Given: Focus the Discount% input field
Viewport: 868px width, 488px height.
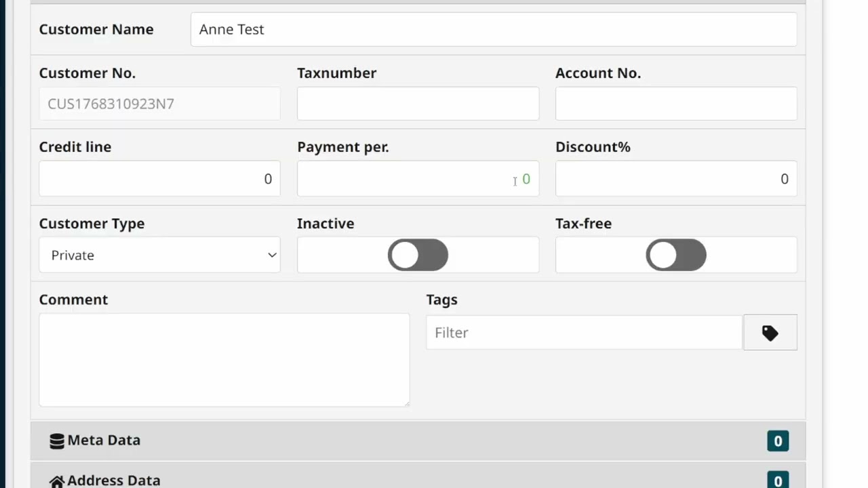Looking at the screenshot, I should click(x=676, y=179).
